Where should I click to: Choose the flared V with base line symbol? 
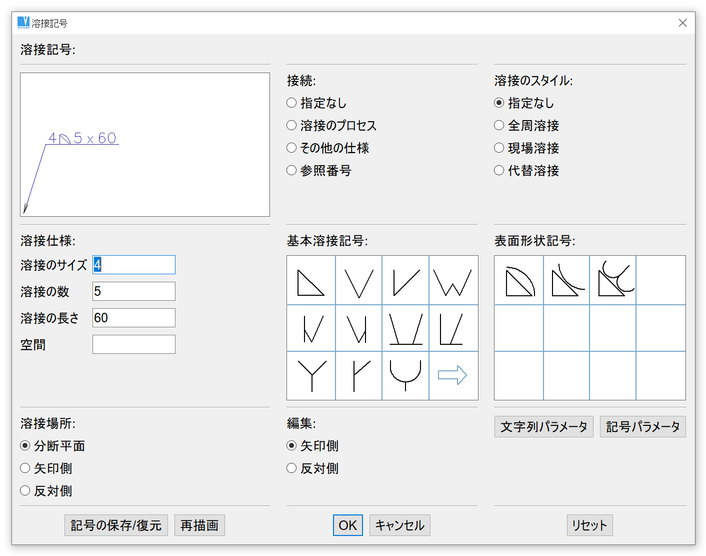tap(406, 328)
